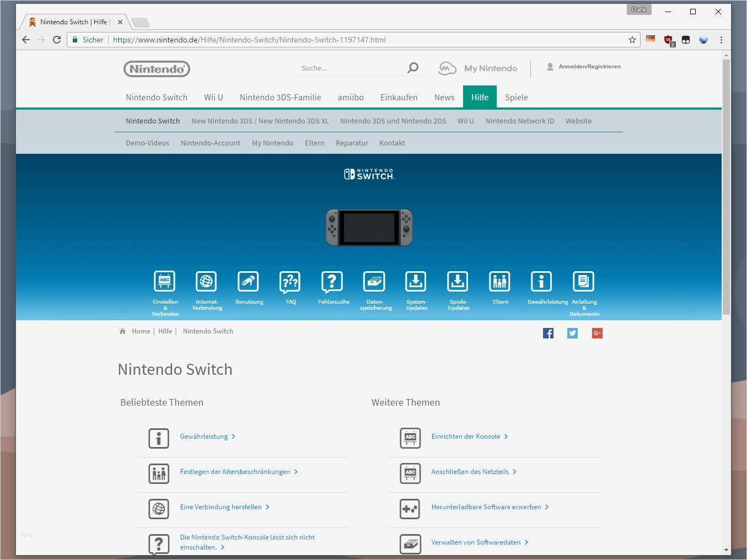This screenshot has height=560, width=747.
Task: Click the controller icon beside Herunterladbare Software erwerben
Action: click(410, 509)
